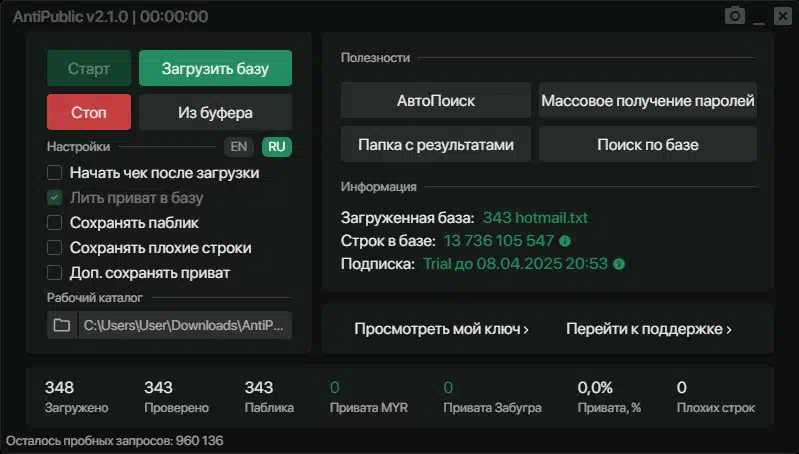Click the Привата MYR counter

click(x=368, y=396)
